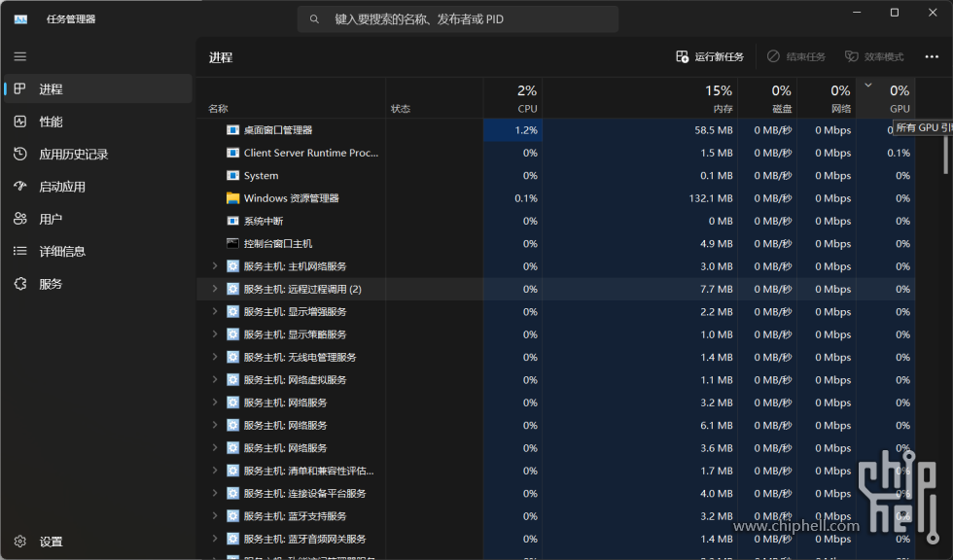Viewport: 953px width, 560px height.
Task: Click the 1.2% CPU value of 桌面窗口管理器
Action: click(x=526, y=130)
